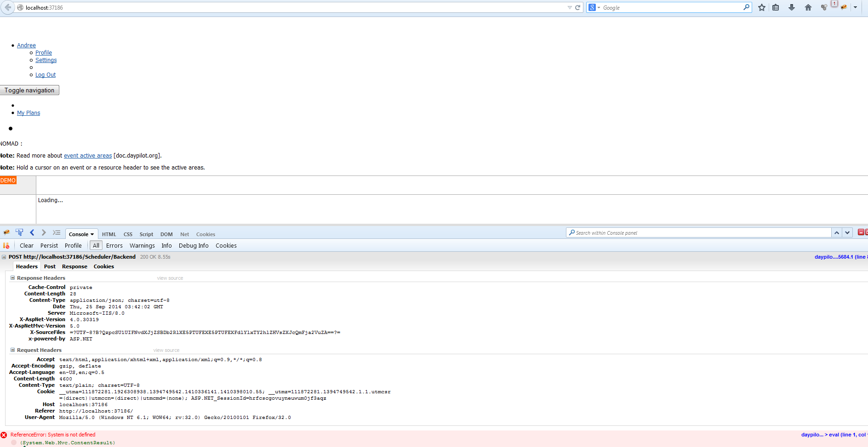
Task: Click the orange DEMO badge
Action: pos(8,181)
